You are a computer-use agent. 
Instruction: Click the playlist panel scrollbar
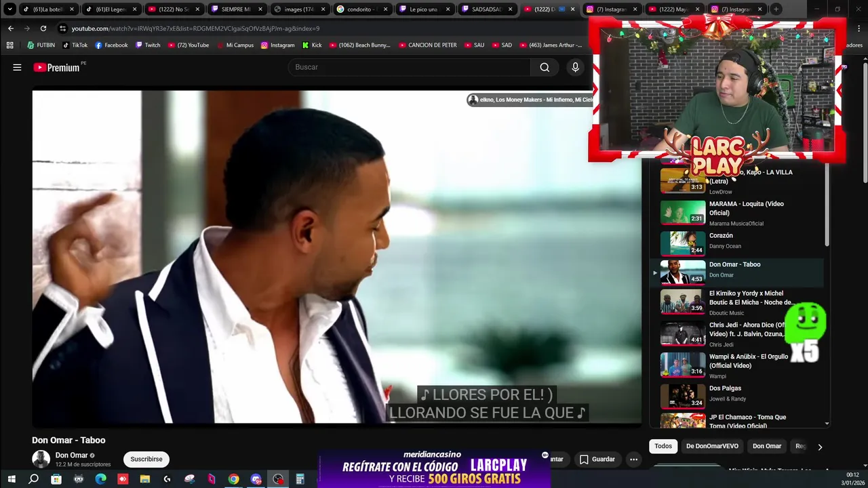[x=827, y=203]
